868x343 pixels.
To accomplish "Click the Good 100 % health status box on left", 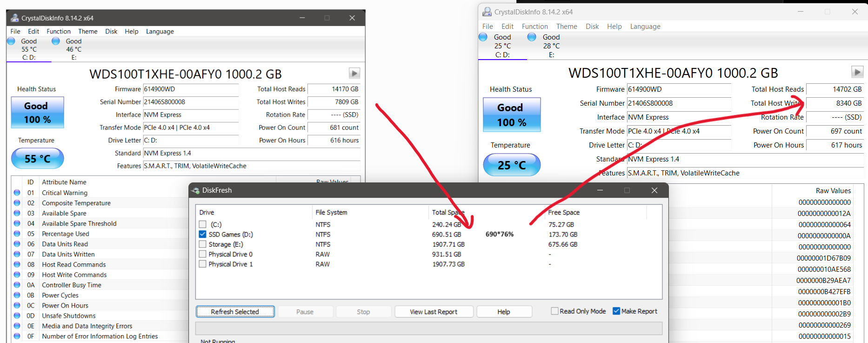I will (37, 113).
